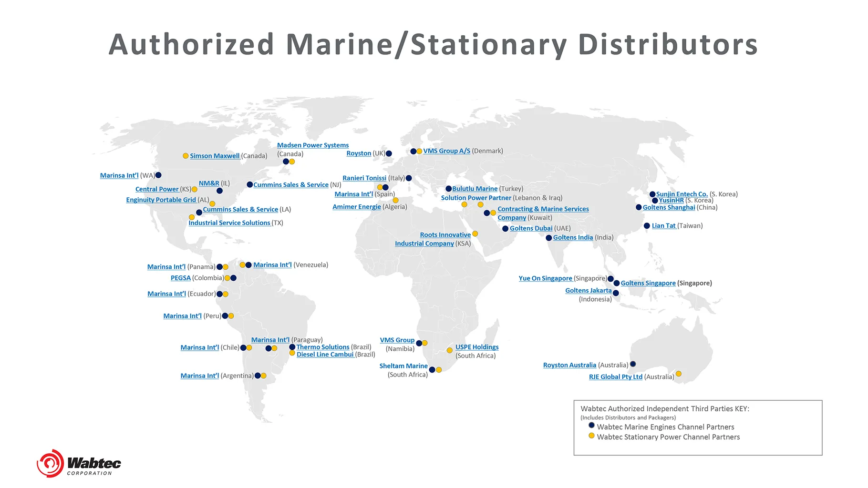Screen dimensions: 868x488
Task: Follow the Goltens Singapore link
Action: pos(648,283)
